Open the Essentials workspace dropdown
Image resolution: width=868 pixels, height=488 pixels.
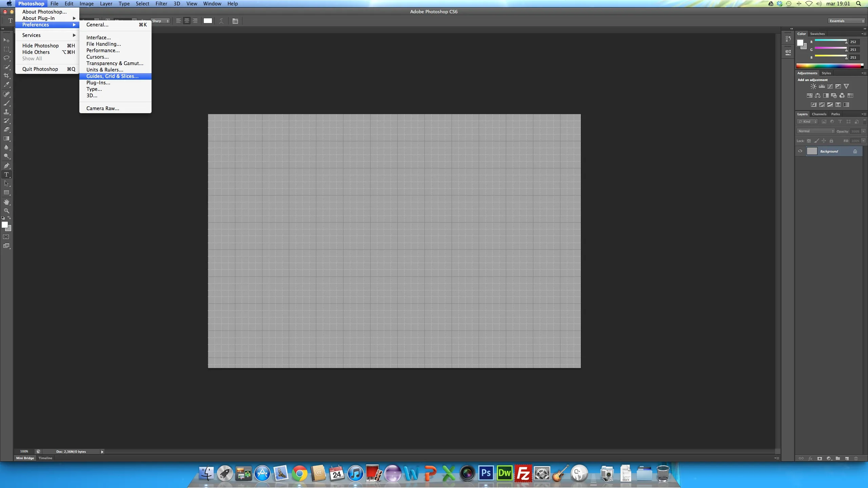pyautogui.click(x=847, y=21)
